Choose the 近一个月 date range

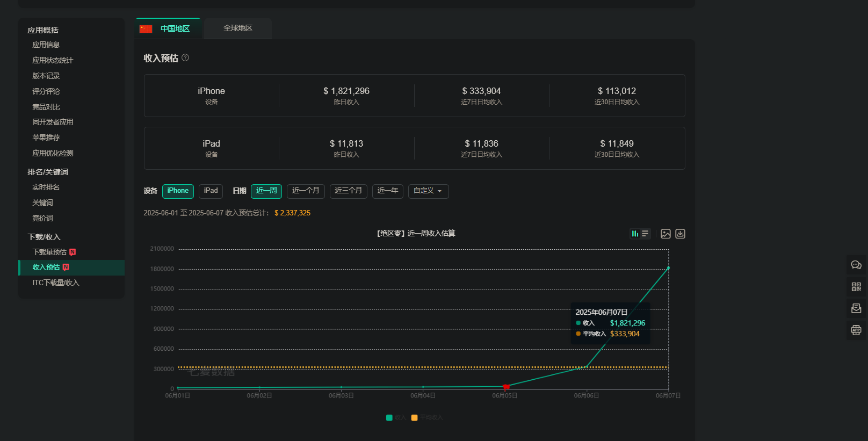(x=306, y=191)
